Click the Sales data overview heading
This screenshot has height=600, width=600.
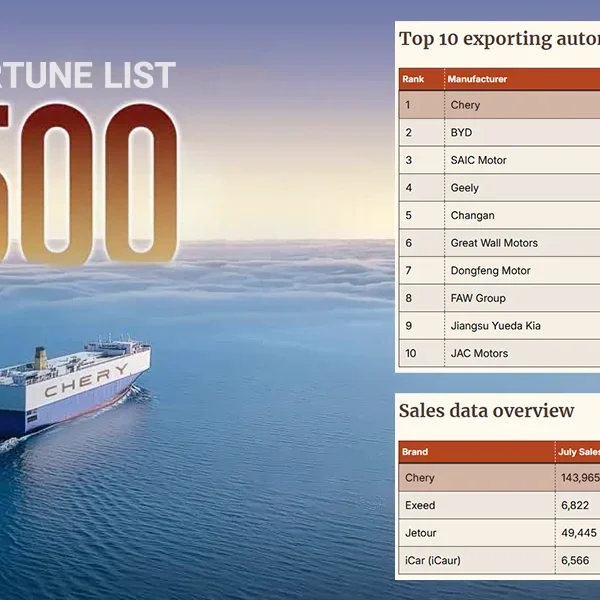(x=486, y=411)
